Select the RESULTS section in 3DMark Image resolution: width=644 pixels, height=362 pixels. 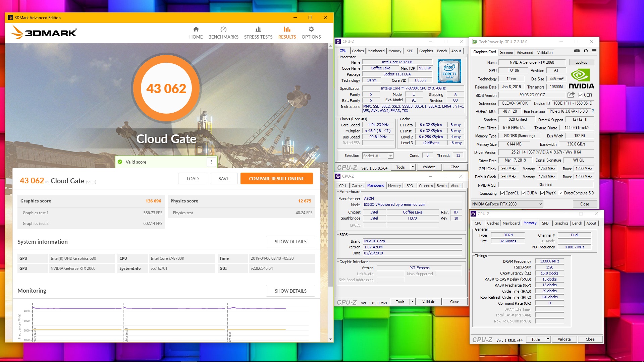click(287, 33)
